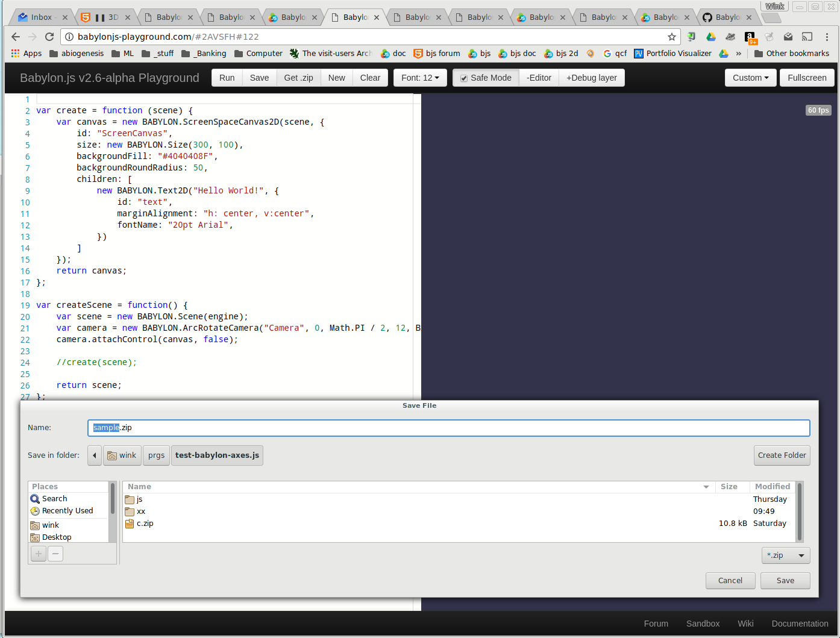Click the file Name input field
This screenshot has height=638, width=840.
tap(449, 428)
